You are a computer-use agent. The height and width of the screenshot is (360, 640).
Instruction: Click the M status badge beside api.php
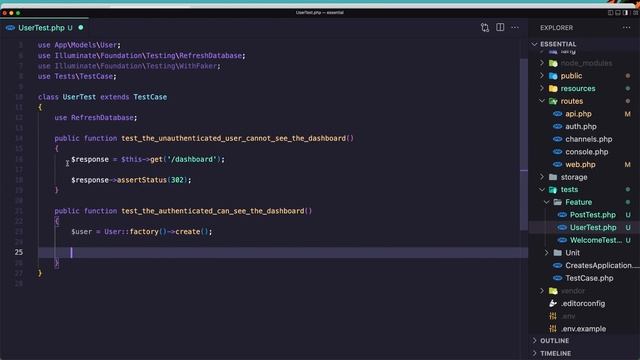[x=627, y=114]
